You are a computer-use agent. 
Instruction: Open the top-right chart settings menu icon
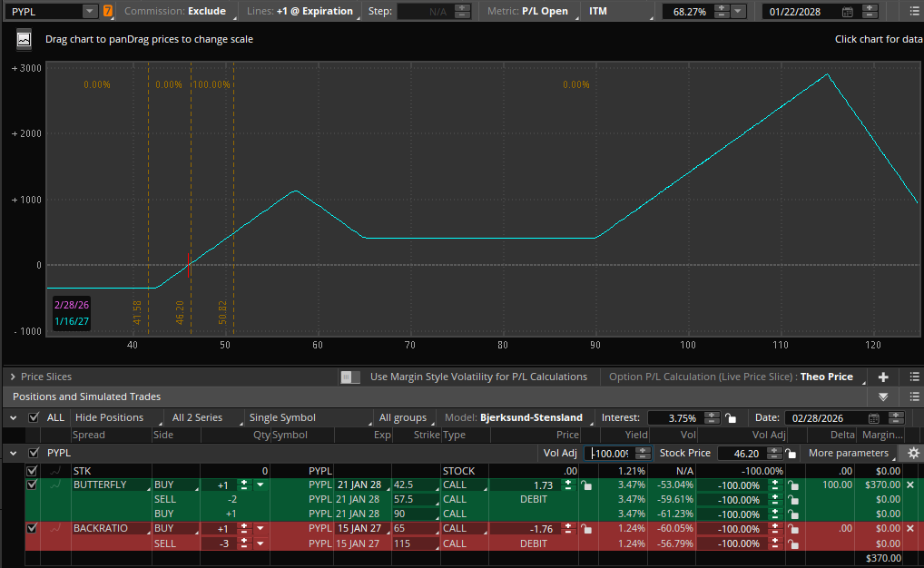tap(914, 11)
